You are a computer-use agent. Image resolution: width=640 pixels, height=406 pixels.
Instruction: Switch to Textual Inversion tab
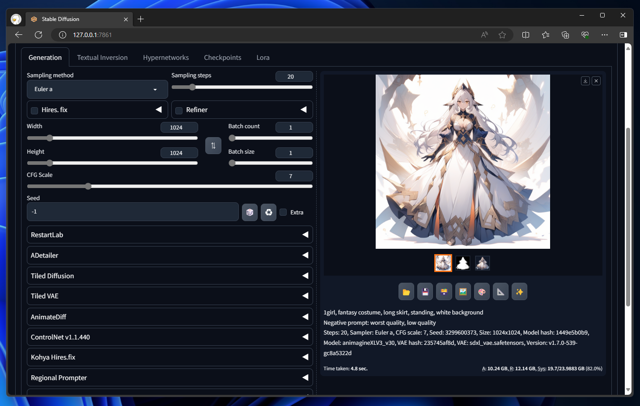pos(102,58)
